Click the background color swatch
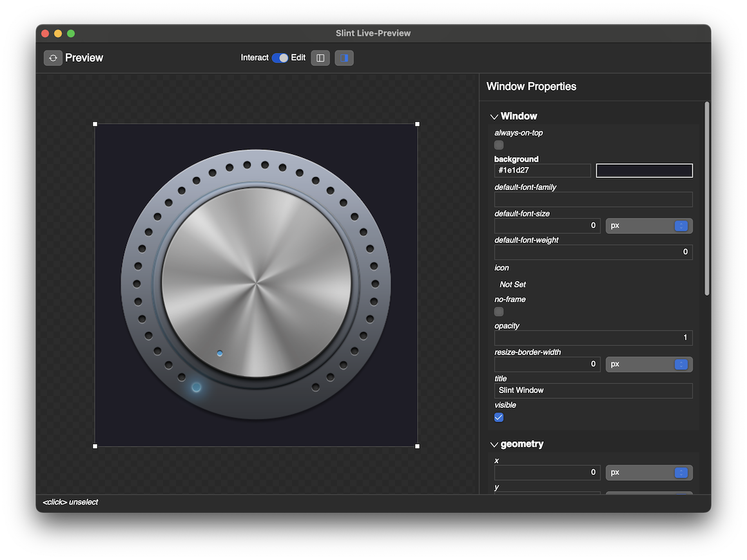The height and width of the screenshot is (560, 747). [x=644, y=170]
